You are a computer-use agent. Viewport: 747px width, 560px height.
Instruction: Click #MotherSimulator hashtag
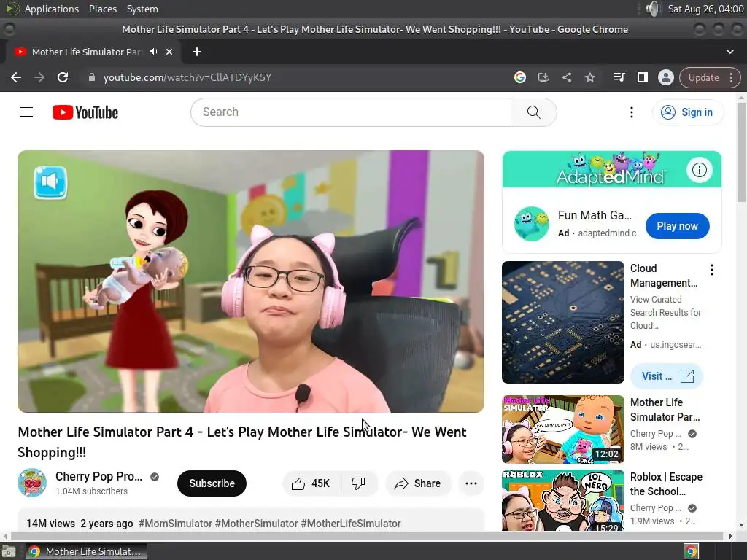(256, 524)
